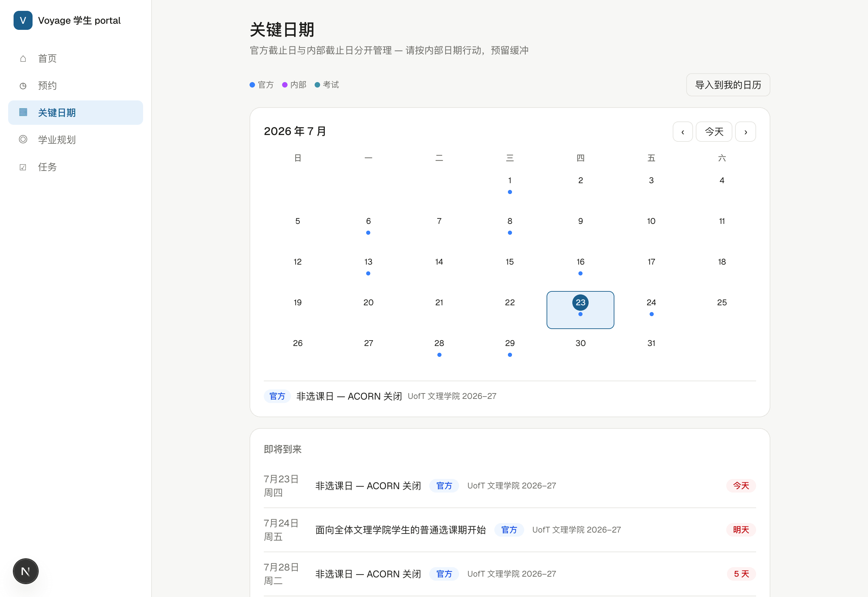Click the home icon beside 首页
Image resolution: width=868 pixels, height=597 pixels.
click(x=23, y=58)
